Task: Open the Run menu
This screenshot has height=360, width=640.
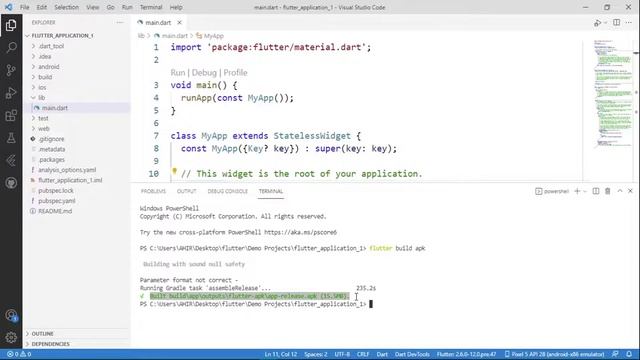Action: 127,7
